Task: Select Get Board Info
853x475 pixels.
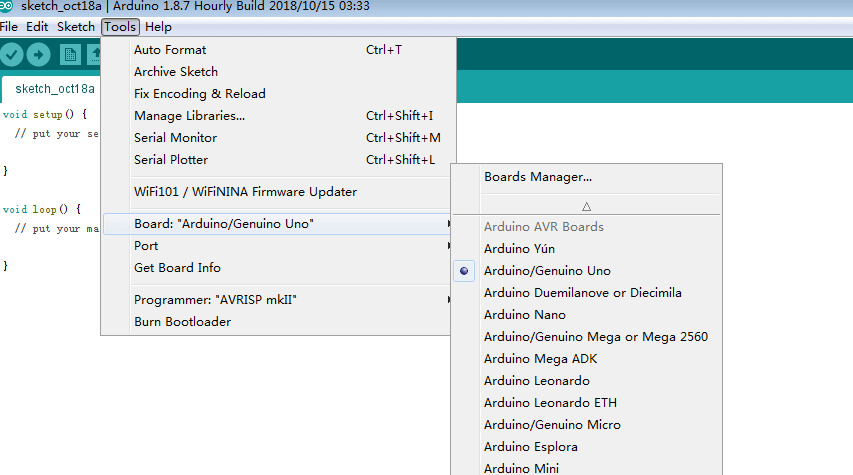Action: pos(277,268)
